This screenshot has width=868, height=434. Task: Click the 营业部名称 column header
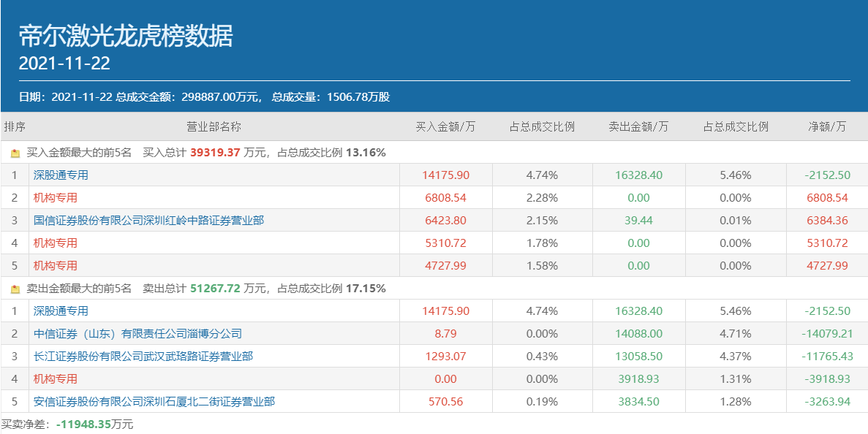click(x=214, y=126)
